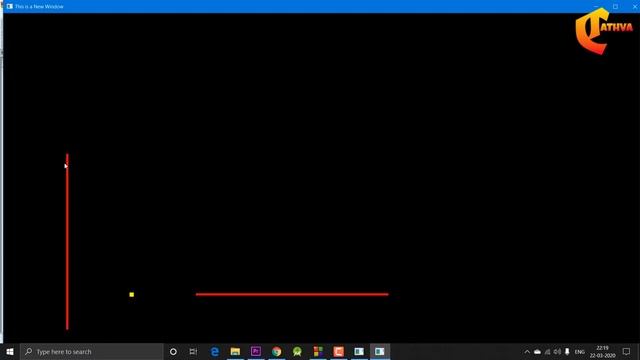The width and height of the screenshot is (640, 360).
Task: Click the microphone tray icon
Action: [567, 351]
